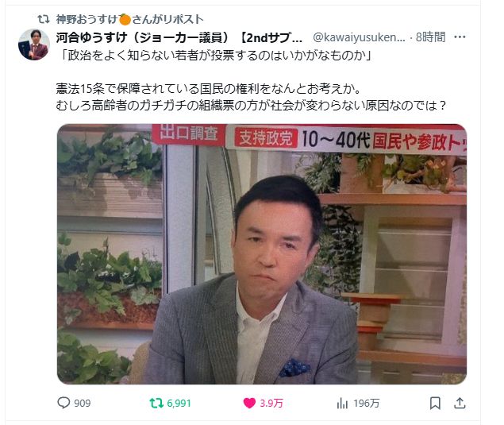Click the green repost arrows icon

tap(156, 403)
